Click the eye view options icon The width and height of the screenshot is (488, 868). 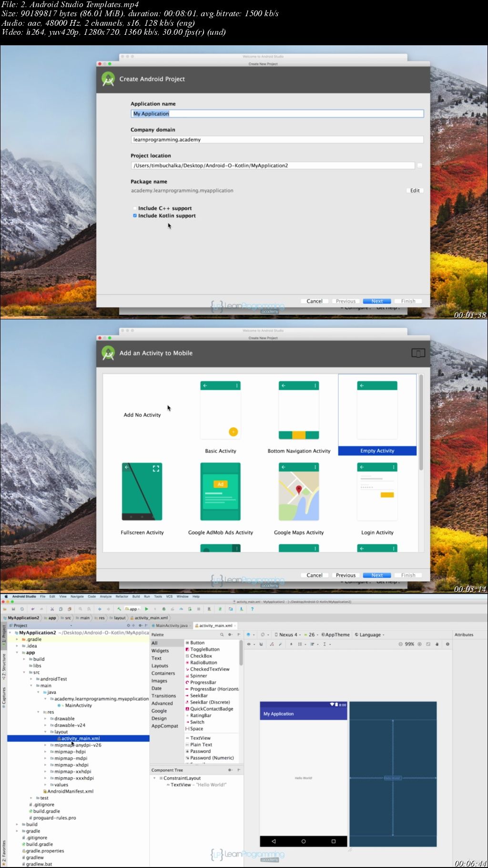click(249, 644)
